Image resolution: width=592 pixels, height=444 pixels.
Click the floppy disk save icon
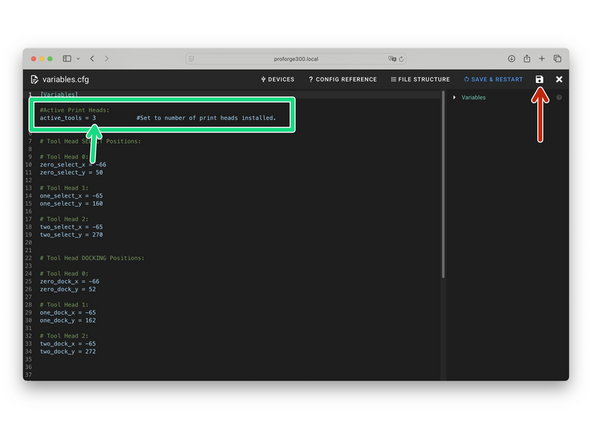[539, 79]
